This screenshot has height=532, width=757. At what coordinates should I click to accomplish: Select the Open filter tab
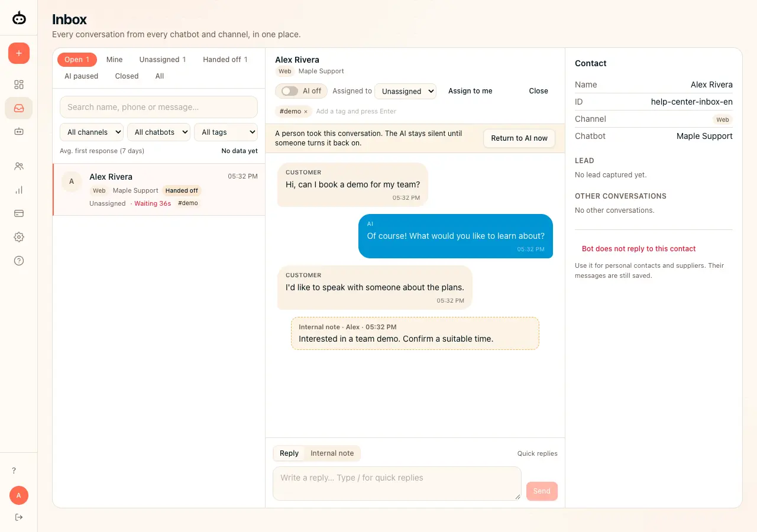(77, 60)
